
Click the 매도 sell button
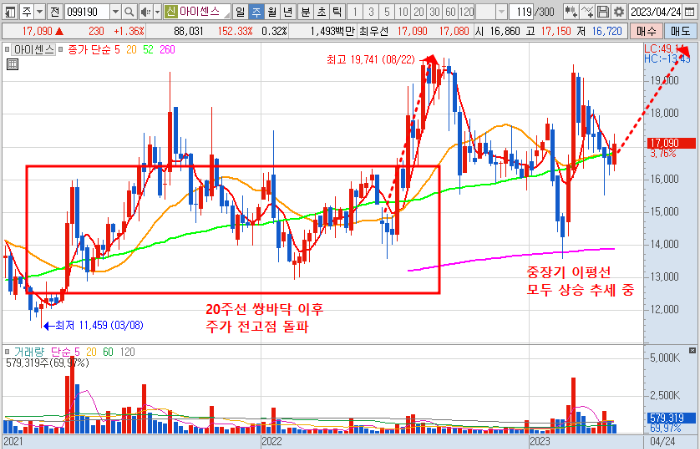click(680, 31)
